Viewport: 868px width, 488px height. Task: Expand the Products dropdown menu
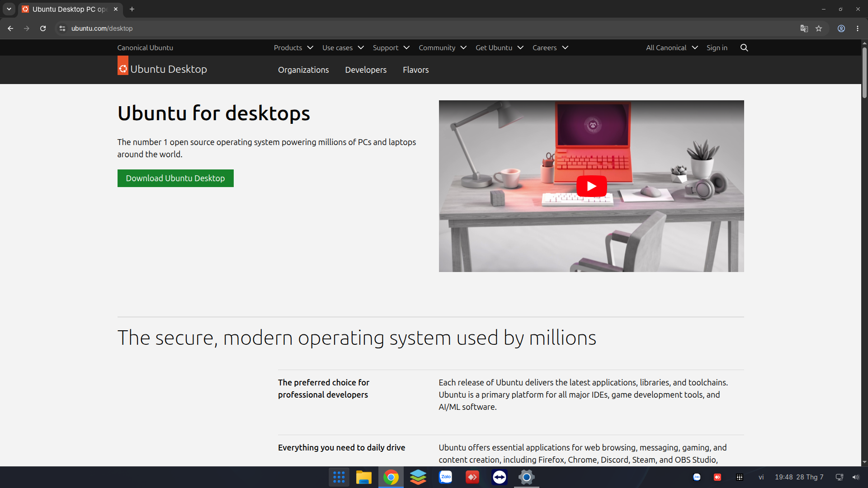293,47
